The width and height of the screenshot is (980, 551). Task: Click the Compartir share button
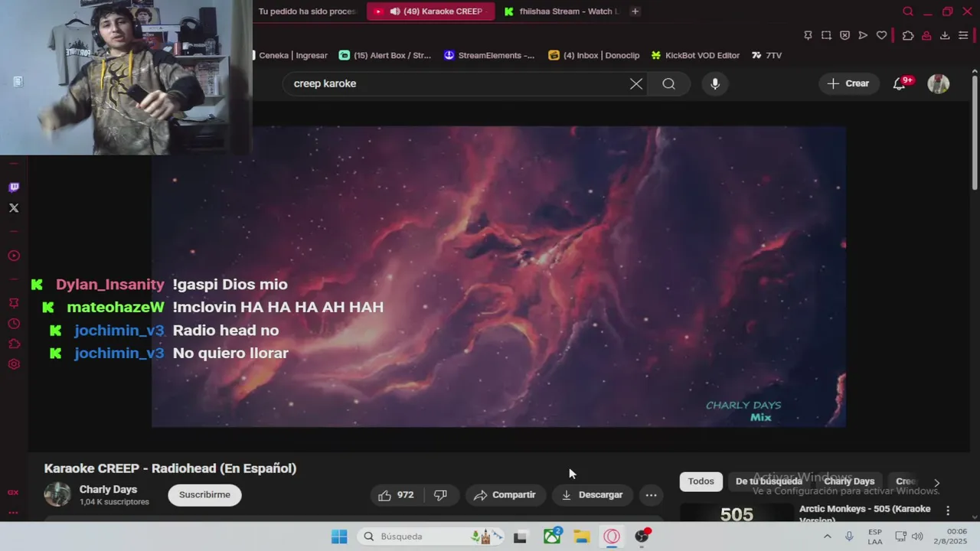coord(505,495)
